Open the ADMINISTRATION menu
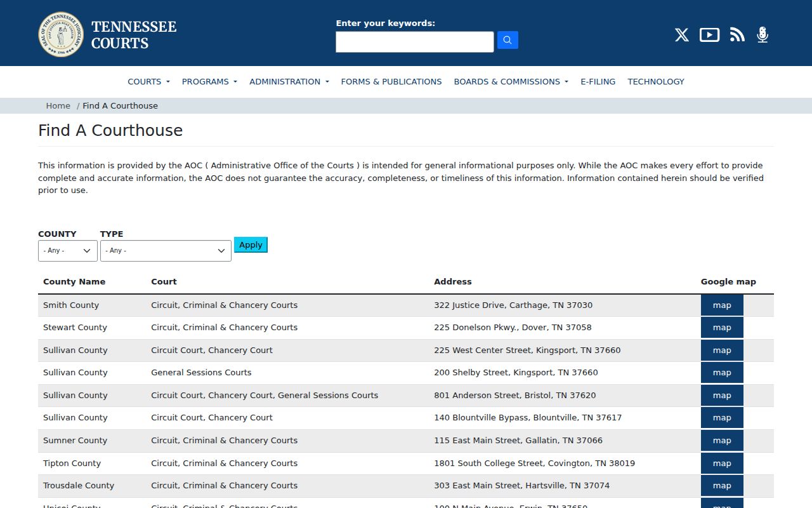Viewport: 812px width, 508px height. click(x=289, y=81)
